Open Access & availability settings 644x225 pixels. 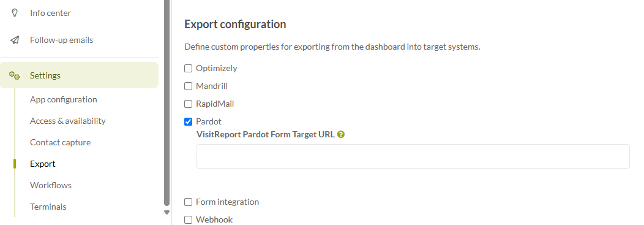click(x=68, y=121)
